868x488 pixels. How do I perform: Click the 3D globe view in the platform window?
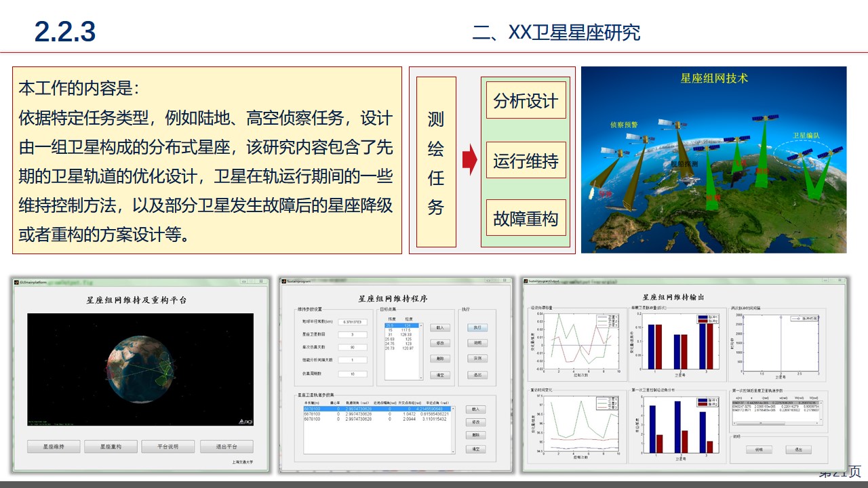[140, 369]
